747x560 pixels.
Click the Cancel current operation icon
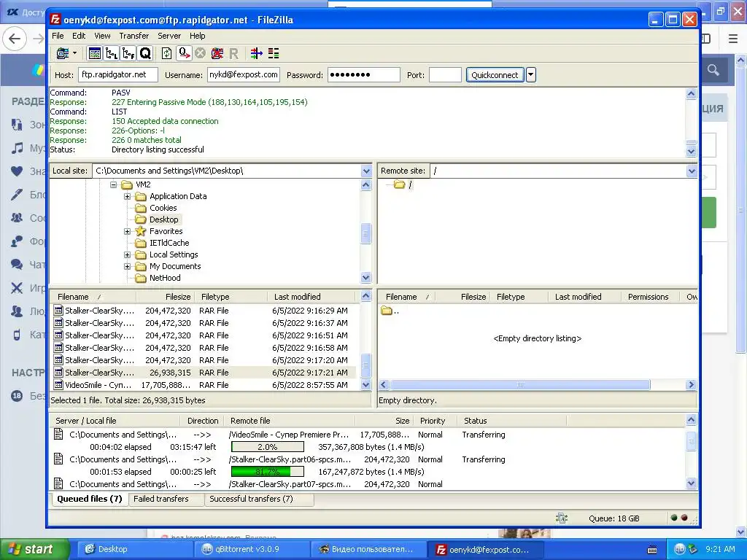click(x=201, y=53)
